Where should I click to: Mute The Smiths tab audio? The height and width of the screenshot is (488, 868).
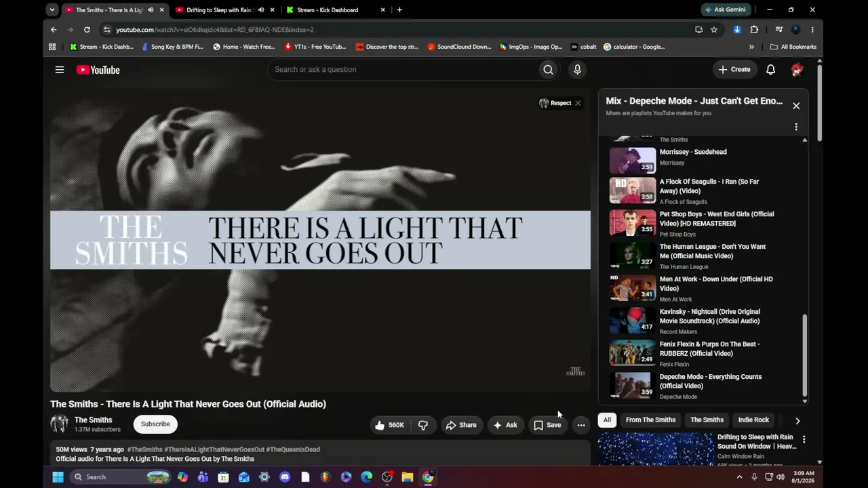tap(151, 10)
